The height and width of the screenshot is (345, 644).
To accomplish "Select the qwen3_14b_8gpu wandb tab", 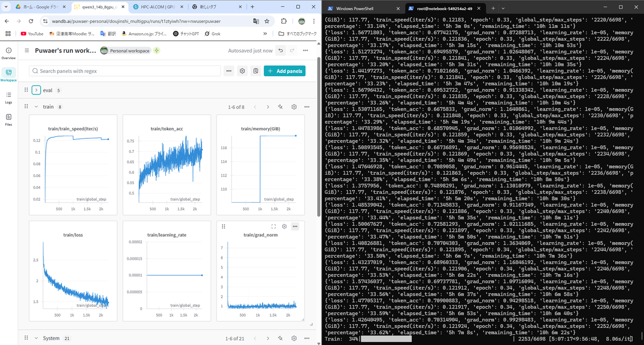I will tap(100, 7).
